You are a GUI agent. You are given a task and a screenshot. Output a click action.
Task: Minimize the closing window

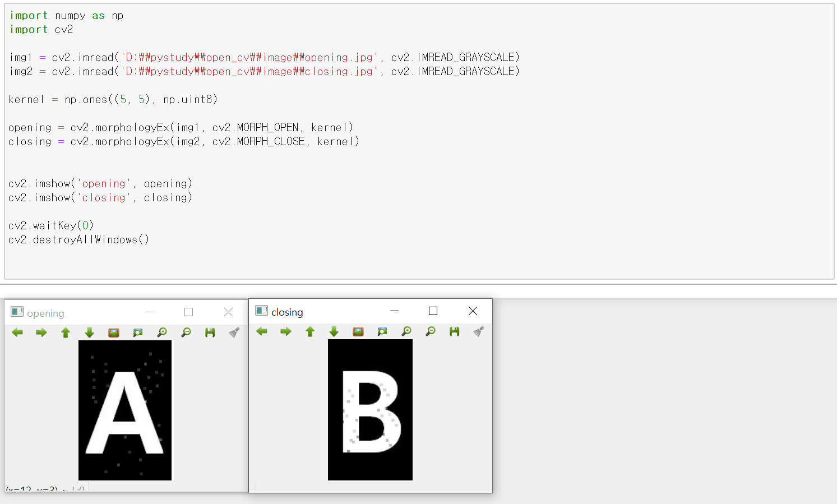click(394, 311)
